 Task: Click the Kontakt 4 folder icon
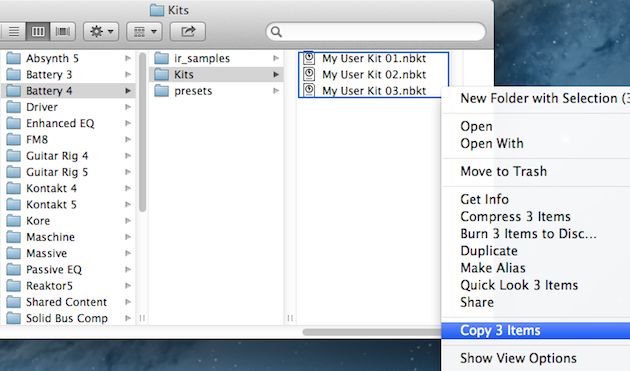tap(14, 188)
